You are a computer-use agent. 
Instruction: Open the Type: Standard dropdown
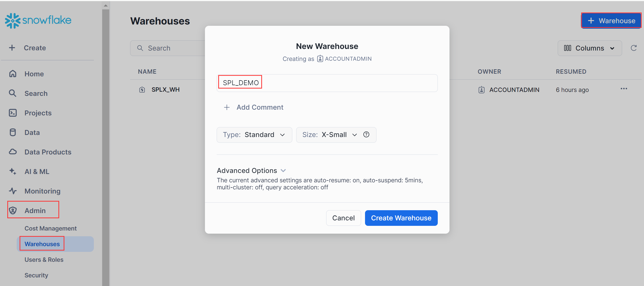pyautogui.click(x=254, y=135)
